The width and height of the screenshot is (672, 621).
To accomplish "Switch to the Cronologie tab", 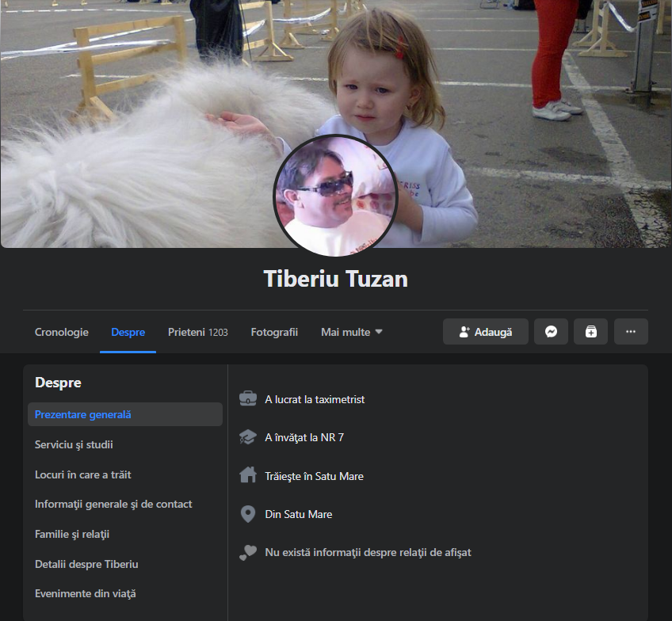I will coord(62,333).
